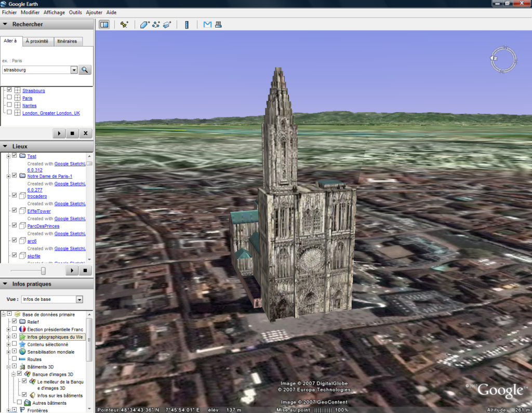The width and height of the screenshot is (532, 413).
Task: Collapse the Rechercher panel triangle
Action: point(5,24)
